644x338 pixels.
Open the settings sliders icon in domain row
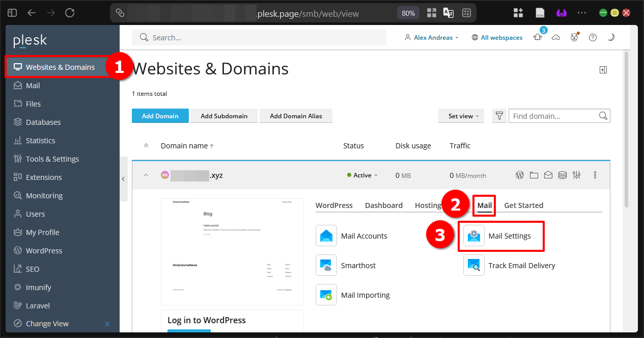577,175
